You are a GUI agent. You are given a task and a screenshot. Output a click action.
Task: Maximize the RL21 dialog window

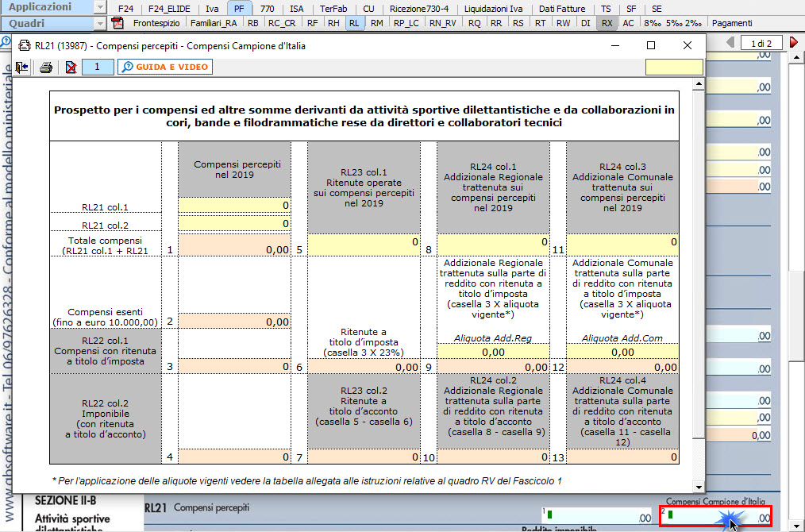(x=651, y=45)
